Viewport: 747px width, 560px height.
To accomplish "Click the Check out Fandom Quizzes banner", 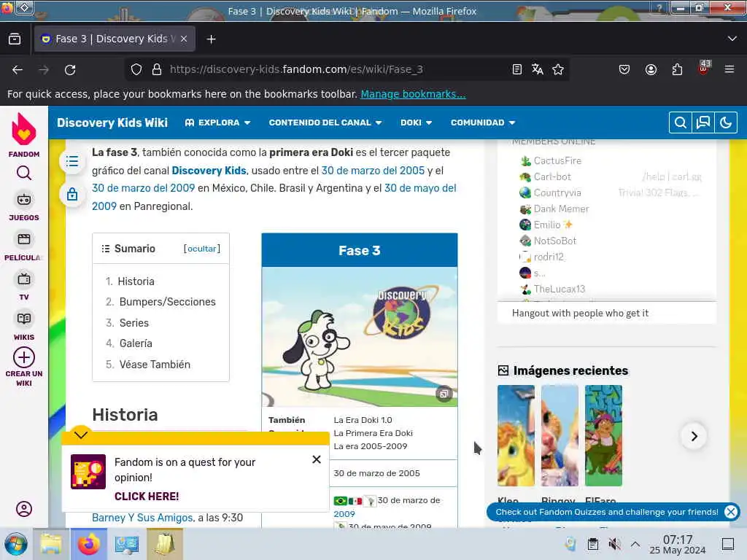I will [x=607, y=512].
